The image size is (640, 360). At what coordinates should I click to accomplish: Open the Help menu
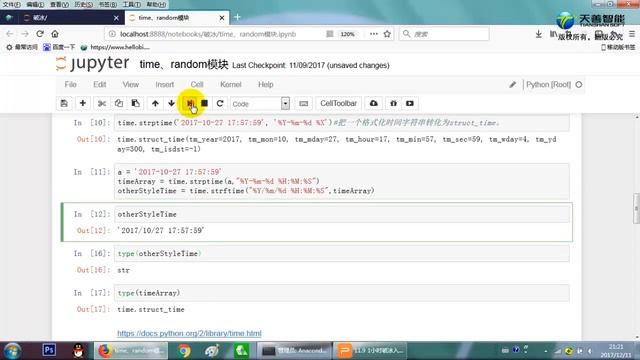tap(265, 84)
